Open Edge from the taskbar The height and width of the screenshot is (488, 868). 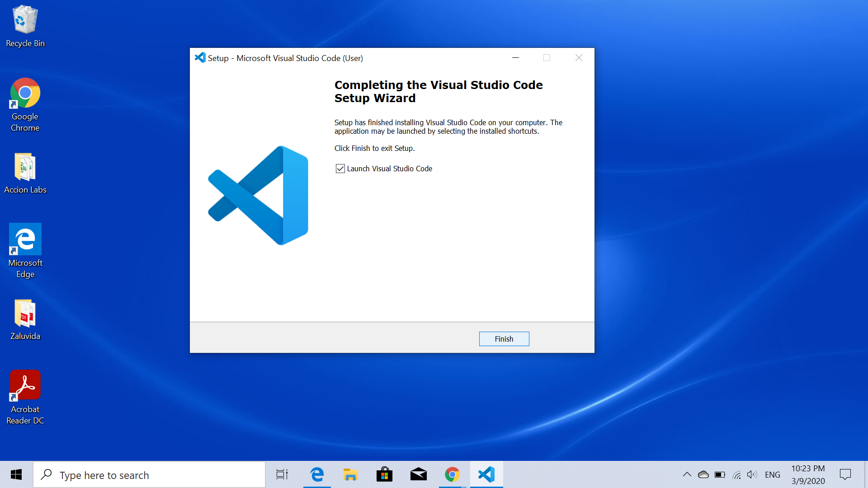click(317, 474)
